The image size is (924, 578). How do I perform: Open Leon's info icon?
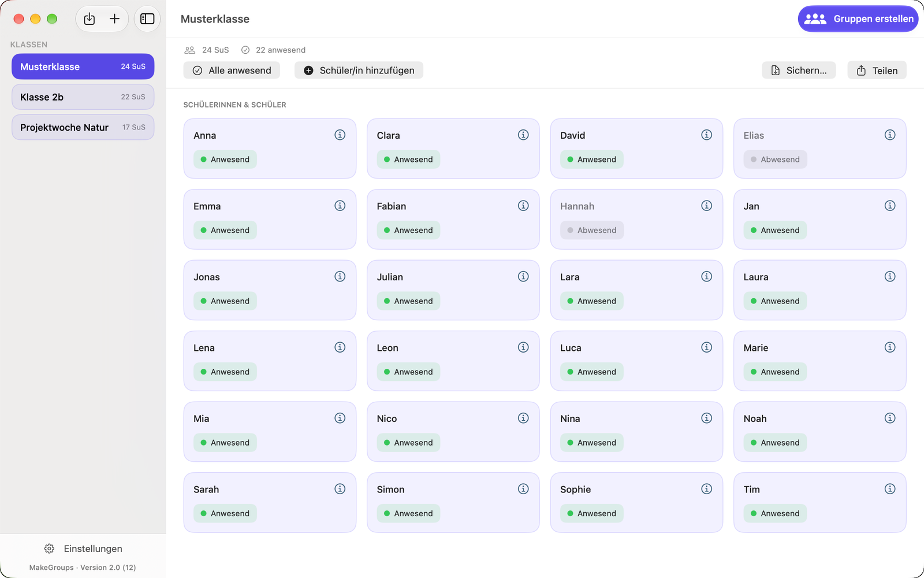(523, 347)
